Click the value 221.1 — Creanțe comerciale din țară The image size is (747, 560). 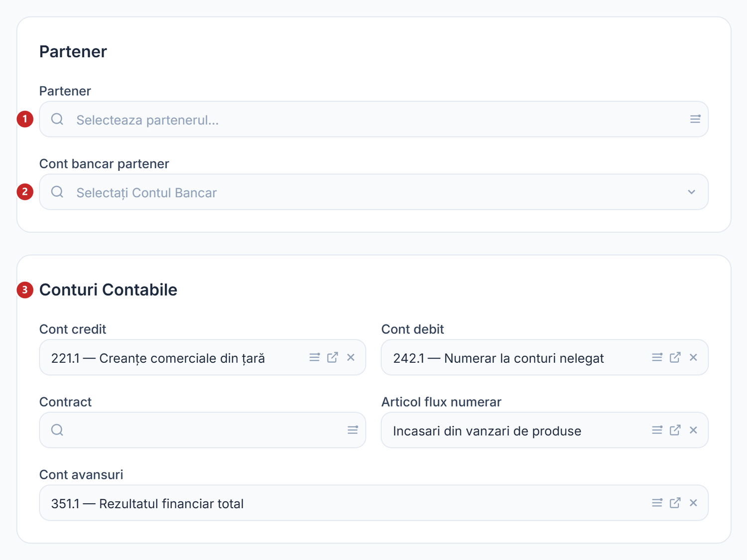(158, 358)
